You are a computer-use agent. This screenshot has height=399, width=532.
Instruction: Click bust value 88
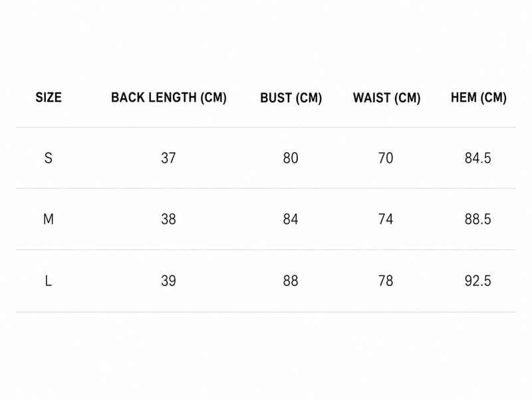click(291, 281)
